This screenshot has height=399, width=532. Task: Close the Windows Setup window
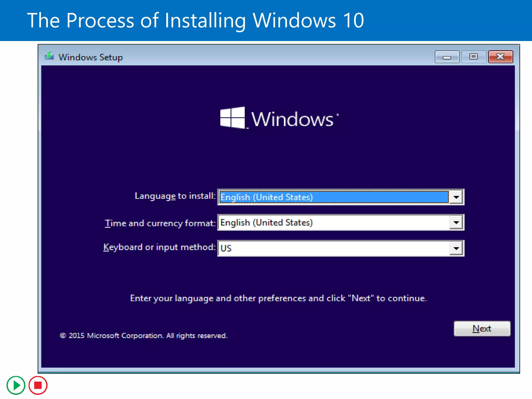click(501, 57)
